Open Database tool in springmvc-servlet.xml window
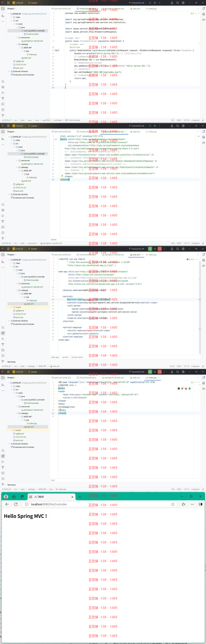The height and width of the screenshot is (644, 206). click(203, 137)
